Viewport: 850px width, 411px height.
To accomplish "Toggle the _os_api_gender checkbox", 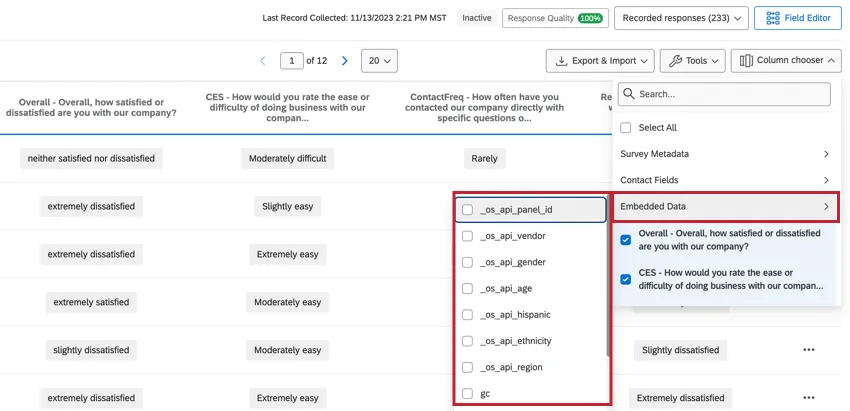I will pos(467,262).
